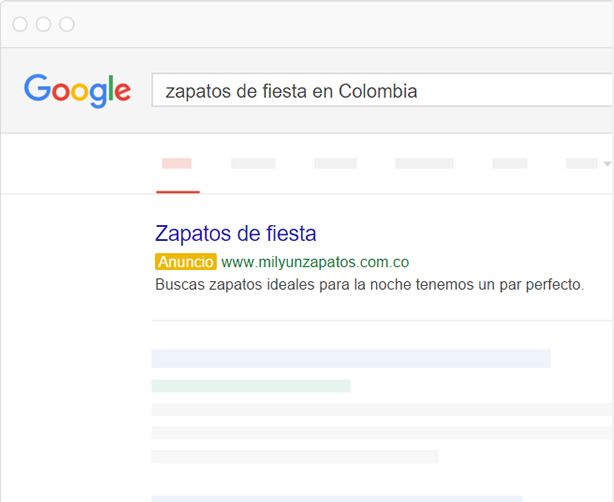Image resolution: width=614 pixels, height=502 pixels.
Task: Click the third circle window control button
Action: (x=67, y=24)
